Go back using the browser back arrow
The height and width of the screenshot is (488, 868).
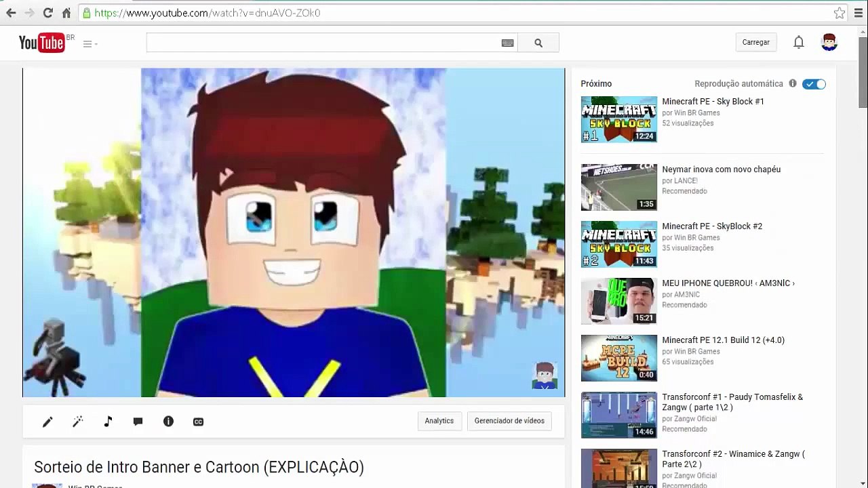[11, 13]
